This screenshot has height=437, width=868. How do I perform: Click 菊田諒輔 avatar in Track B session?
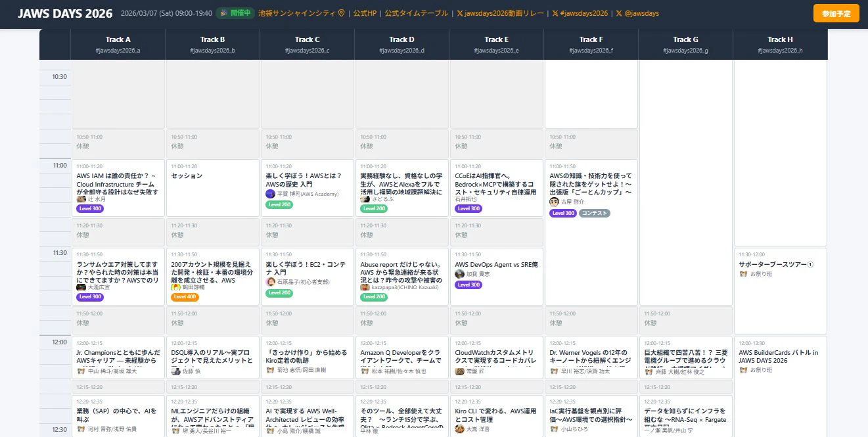pos(176,287)
